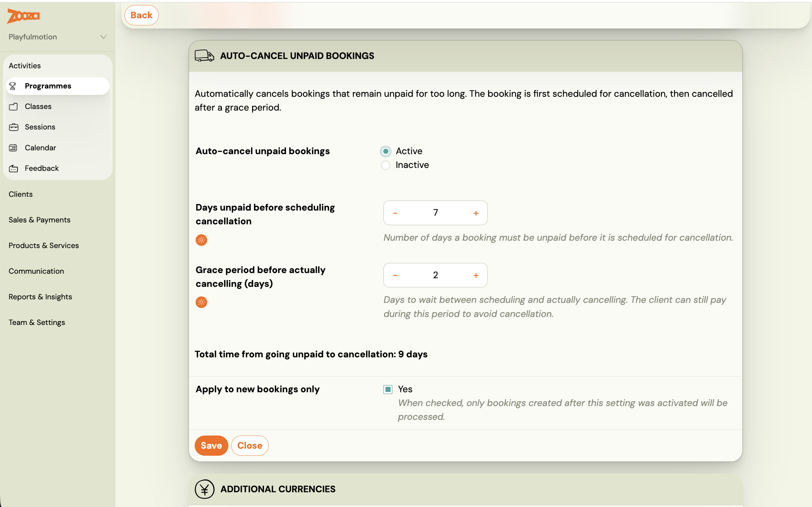Click the days unpaid value field showing 7
This screenshot has width=812, height=507.
coord(436,213)
